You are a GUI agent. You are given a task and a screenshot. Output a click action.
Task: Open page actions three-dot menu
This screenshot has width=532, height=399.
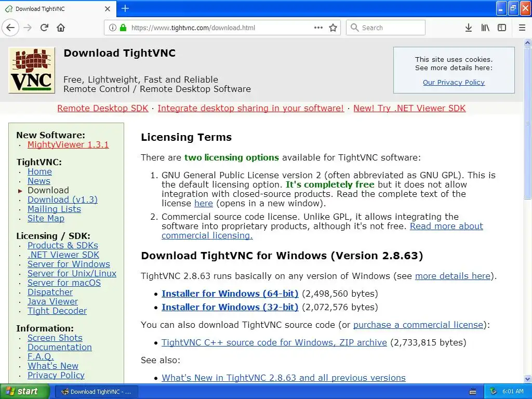318,28
